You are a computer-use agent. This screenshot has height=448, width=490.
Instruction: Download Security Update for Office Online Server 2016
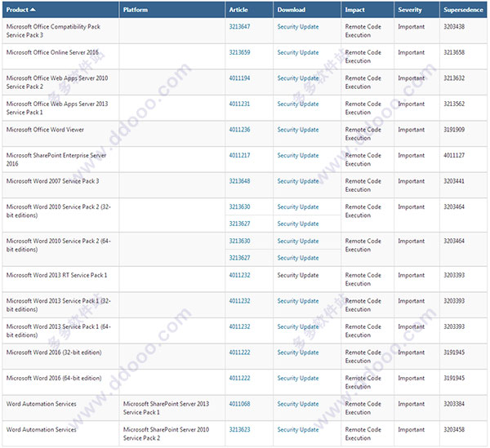pyautogui.click(x=298, y=52)
